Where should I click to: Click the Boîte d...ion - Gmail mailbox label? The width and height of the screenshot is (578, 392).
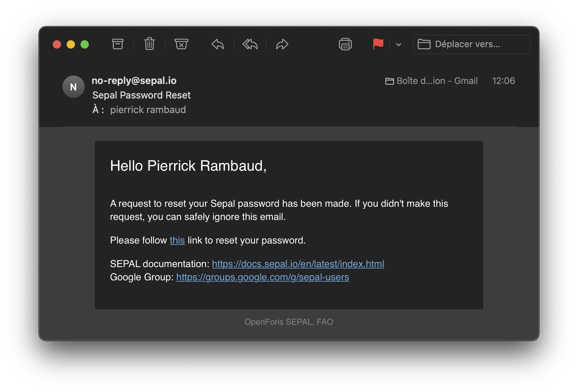432,81
